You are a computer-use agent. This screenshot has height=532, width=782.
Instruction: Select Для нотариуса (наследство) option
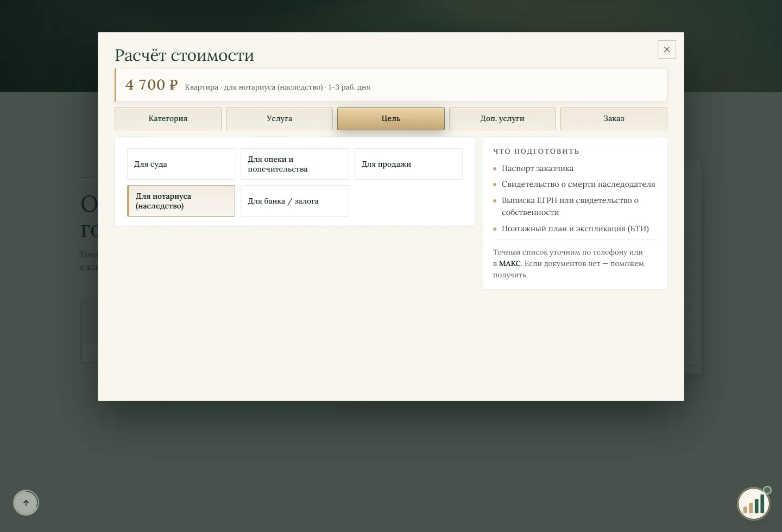(181, 201)
